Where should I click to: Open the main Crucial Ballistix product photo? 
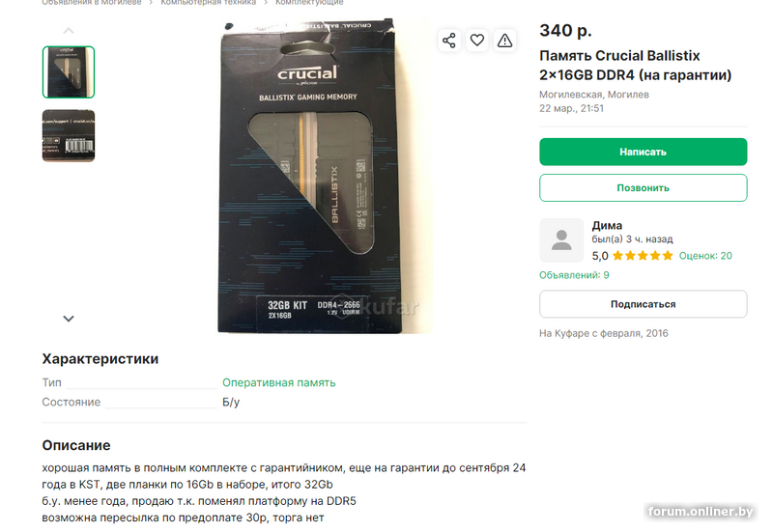pyautogui.click(x=309, y=179)
